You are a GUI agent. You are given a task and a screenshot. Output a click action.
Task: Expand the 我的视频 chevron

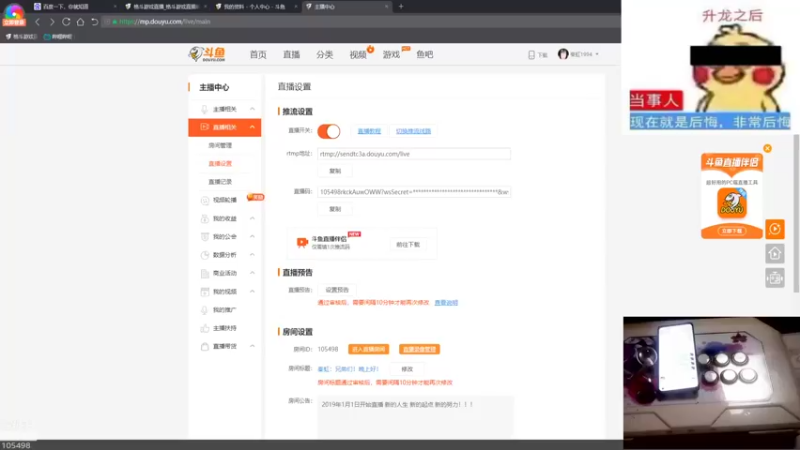pyautogui.click(x=252, y=291)
